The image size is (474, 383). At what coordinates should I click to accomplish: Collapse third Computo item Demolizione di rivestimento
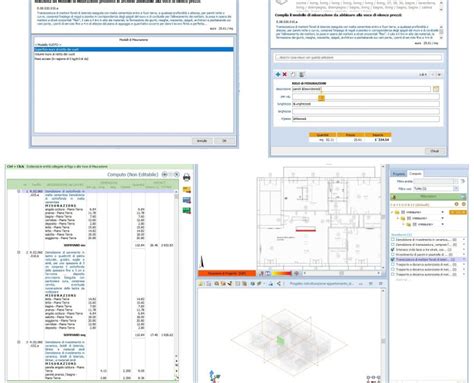coord(19,342)
